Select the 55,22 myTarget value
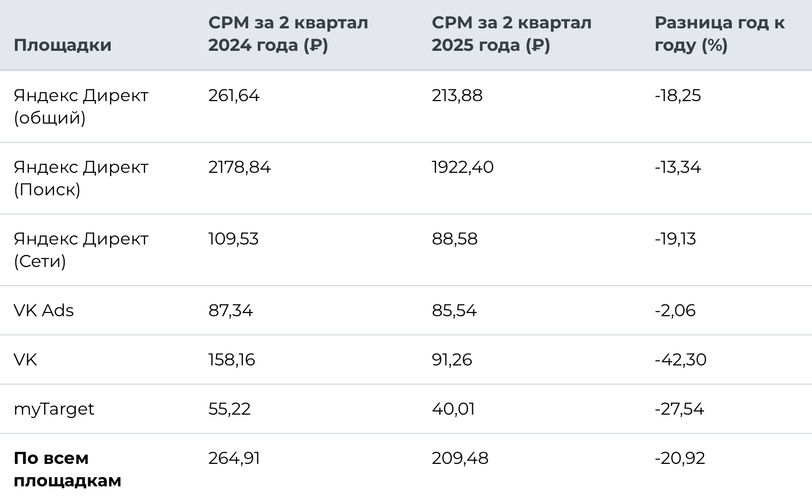812x504 pixels. (229, 409)
